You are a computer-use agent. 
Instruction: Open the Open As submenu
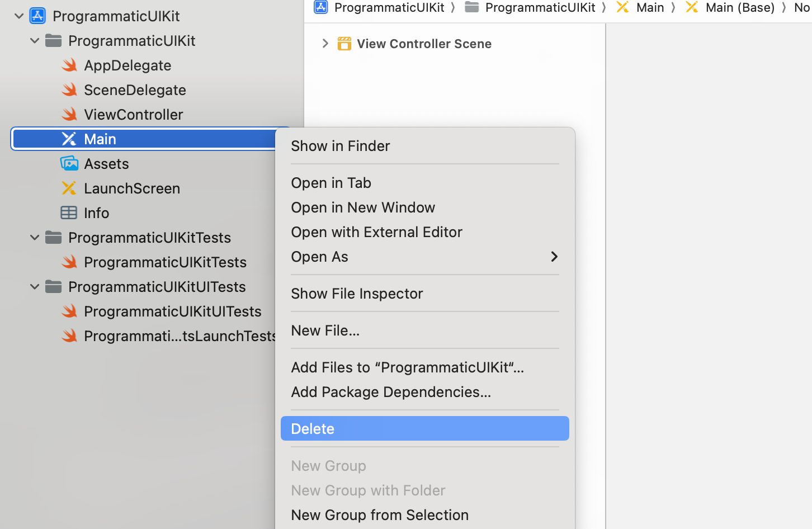point(424,257)
